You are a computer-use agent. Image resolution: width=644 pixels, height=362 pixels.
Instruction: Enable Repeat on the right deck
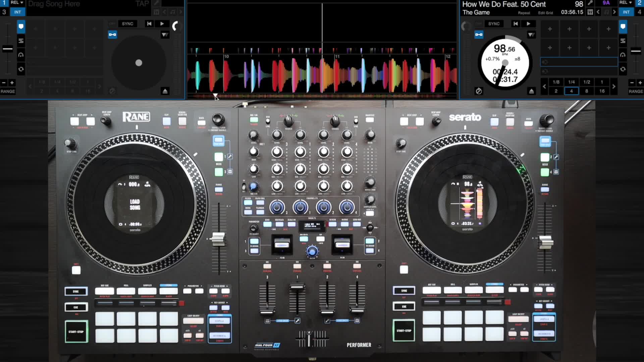pos(524,13)
